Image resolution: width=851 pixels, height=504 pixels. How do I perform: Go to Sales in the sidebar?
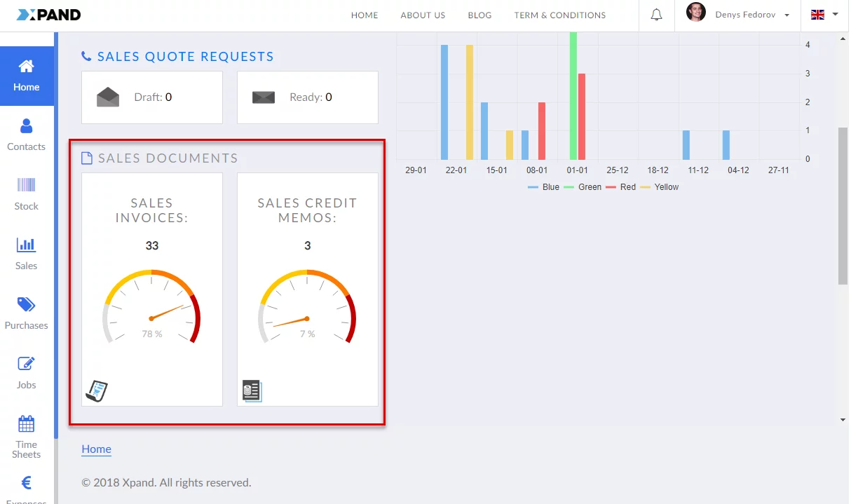[27, 254]
